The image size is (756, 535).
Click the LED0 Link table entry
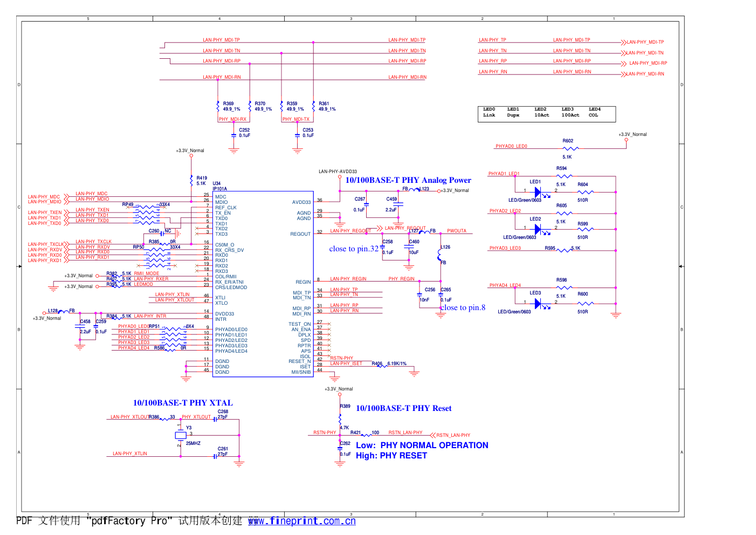pyautogui.click(x=489, y=112)
